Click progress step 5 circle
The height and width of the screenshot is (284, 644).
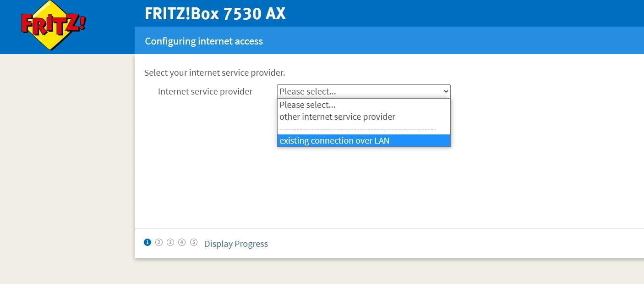[194, 242]
